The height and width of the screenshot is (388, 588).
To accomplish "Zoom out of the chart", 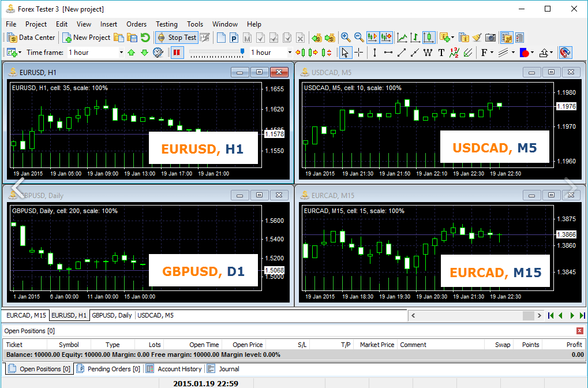I will [359, 38].
